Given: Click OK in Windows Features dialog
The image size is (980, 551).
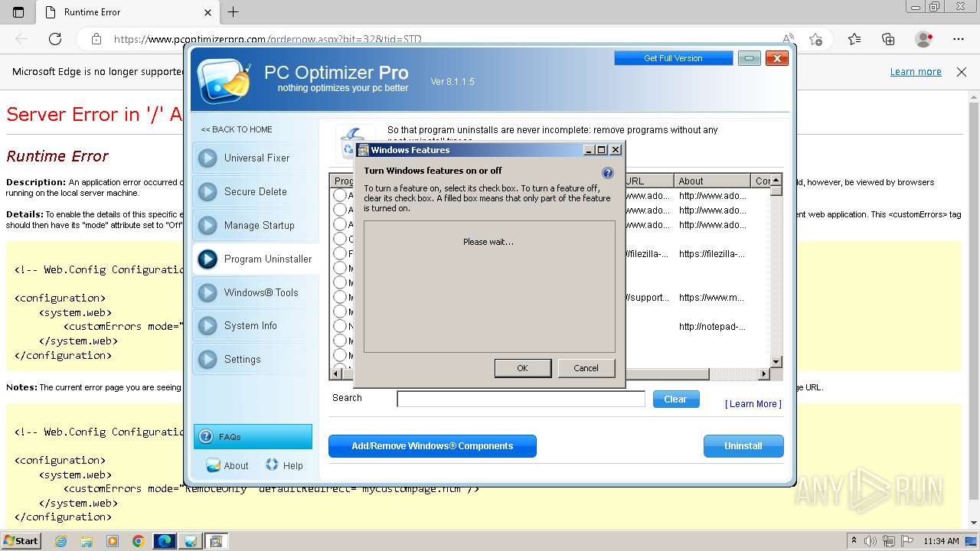Looking at the screenshot, I should click(x=523, y=368).
